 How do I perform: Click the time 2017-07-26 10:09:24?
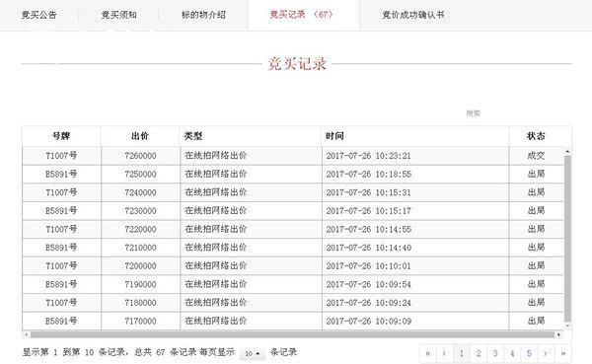pyautogui.click(x=368, y=303)
